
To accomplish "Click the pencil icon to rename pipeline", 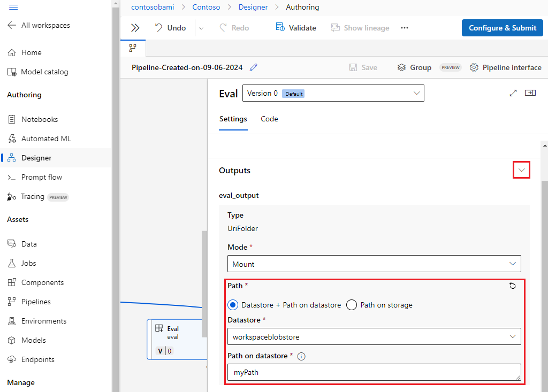I will [254, 67].
